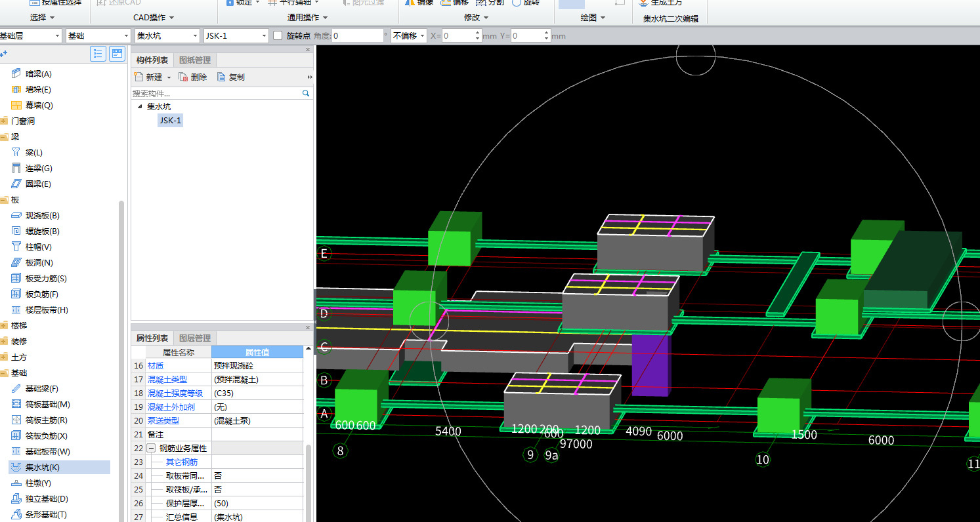Screen dimensions: 980x522
Task: Switch navigation tree to panel view icon
Action: (x=117, y=54)
